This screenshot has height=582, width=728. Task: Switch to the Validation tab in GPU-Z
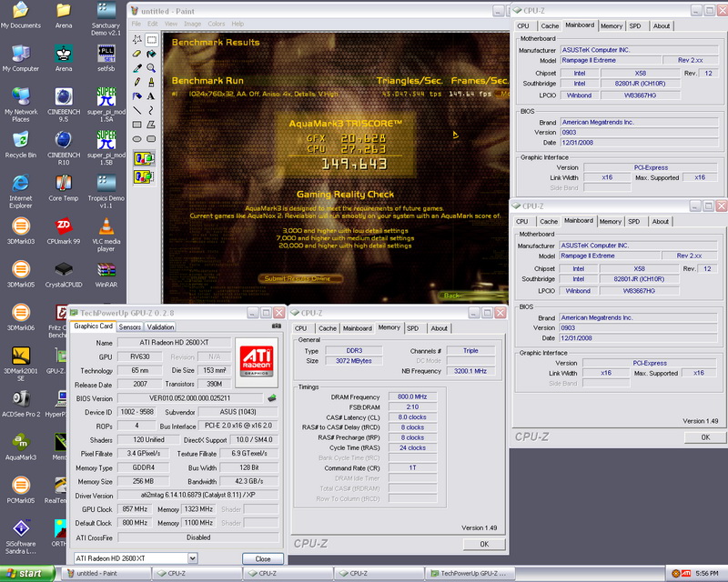point(160,326)
